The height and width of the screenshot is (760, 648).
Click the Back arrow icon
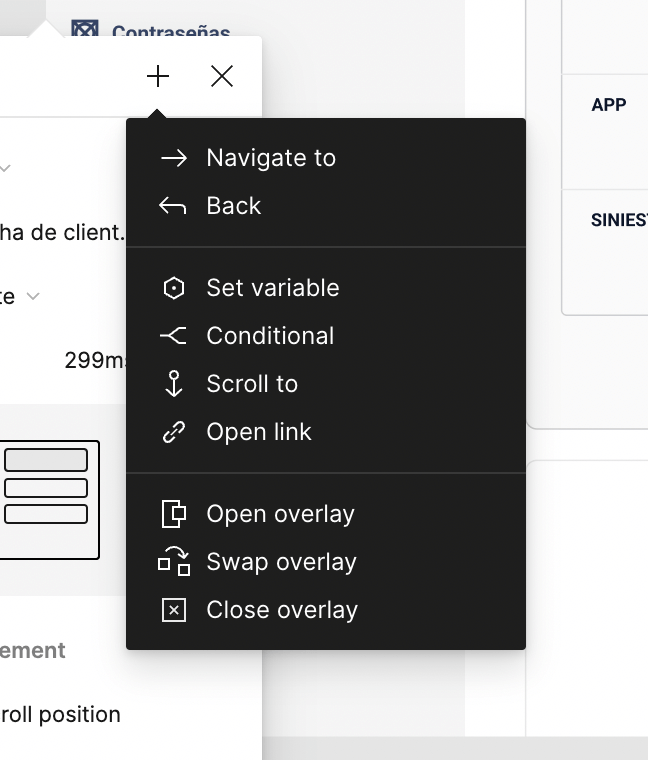(173, 206)
